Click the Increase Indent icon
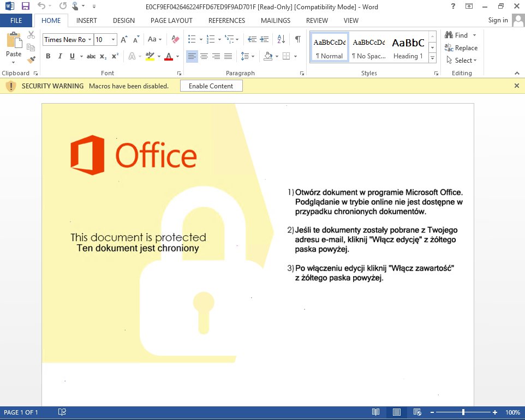Image resolution: width=525 pixels, height=420 pixels. tap(264, 39)
